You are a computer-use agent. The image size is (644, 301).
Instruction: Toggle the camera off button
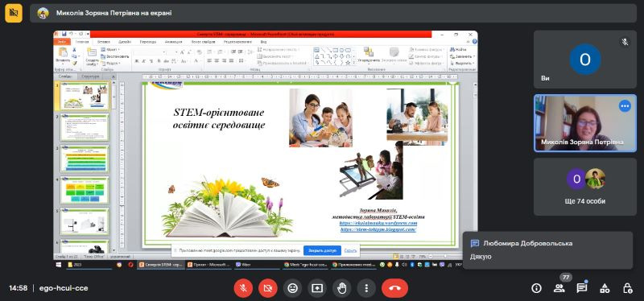[268, 288]
